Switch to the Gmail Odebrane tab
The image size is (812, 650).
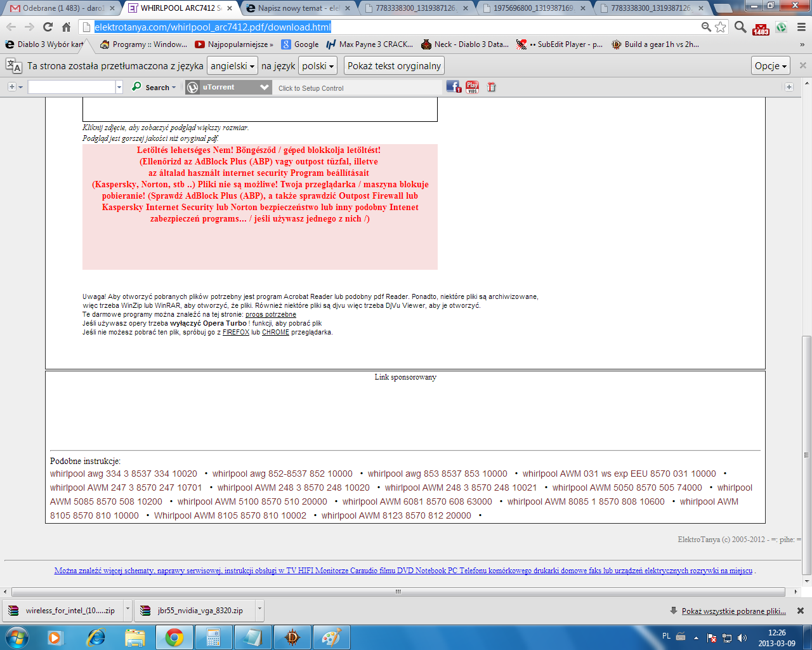[60, 8]
